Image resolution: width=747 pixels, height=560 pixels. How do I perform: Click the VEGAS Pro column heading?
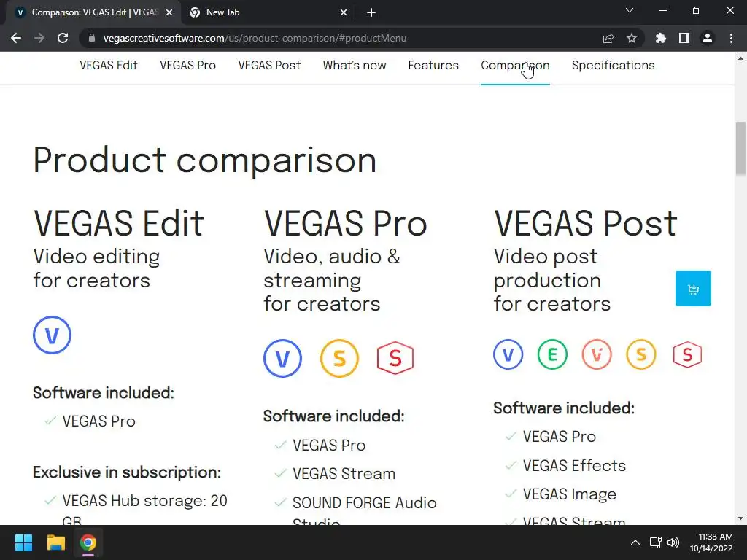pos(345,223)
